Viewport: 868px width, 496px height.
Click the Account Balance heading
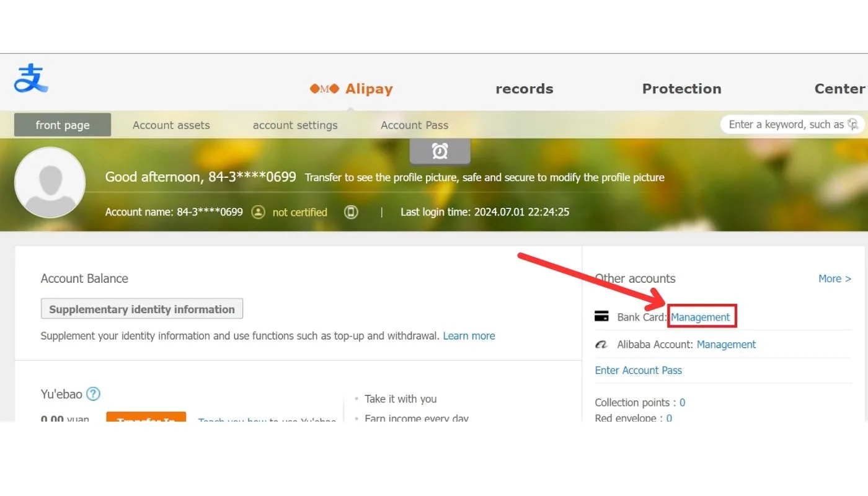(84, 278)
